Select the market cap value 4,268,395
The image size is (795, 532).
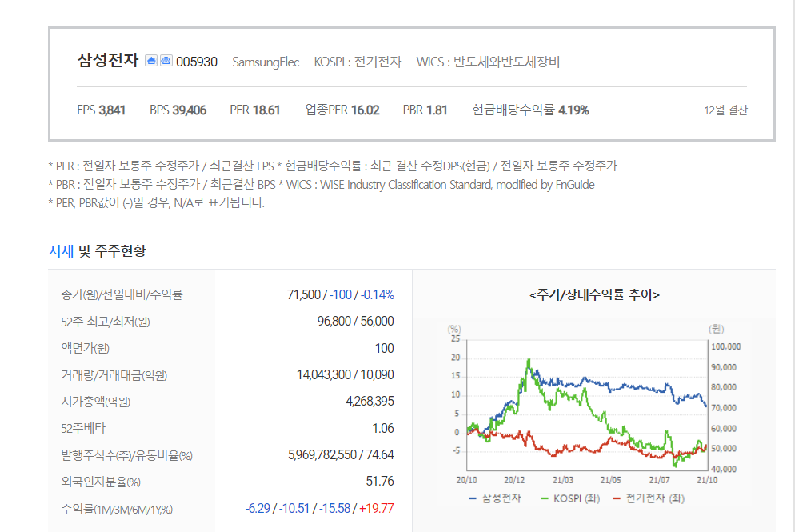coord(370,401)
